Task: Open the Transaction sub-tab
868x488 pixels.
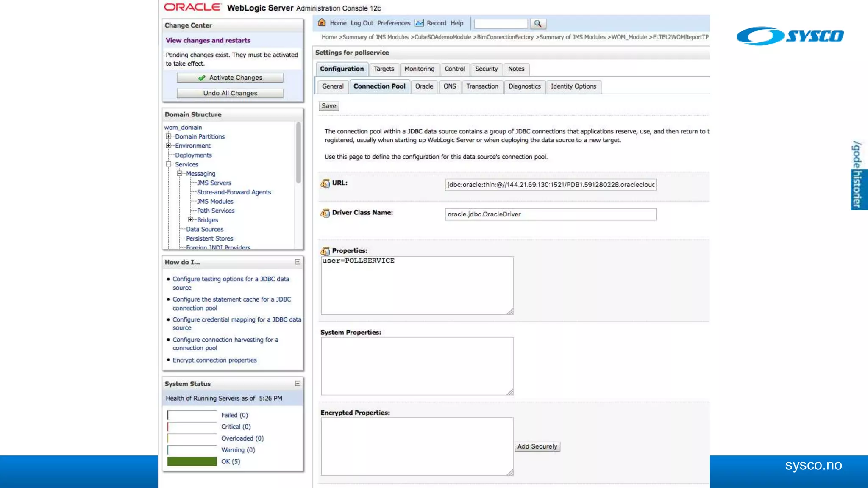Action: (x=482, y=86)
